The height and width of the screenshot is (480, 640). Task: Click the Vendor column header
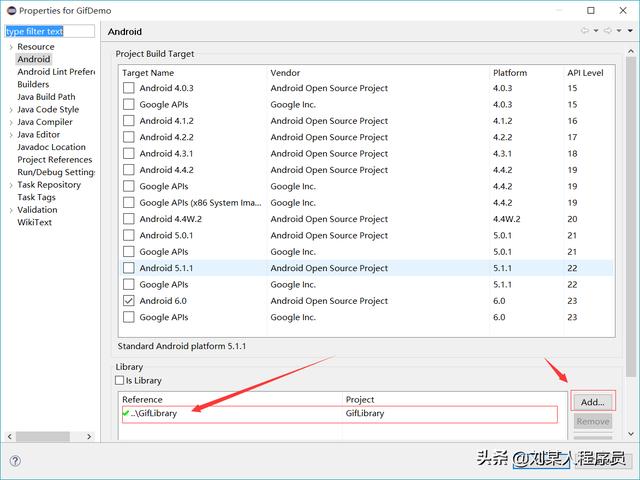tap(285, 73)
